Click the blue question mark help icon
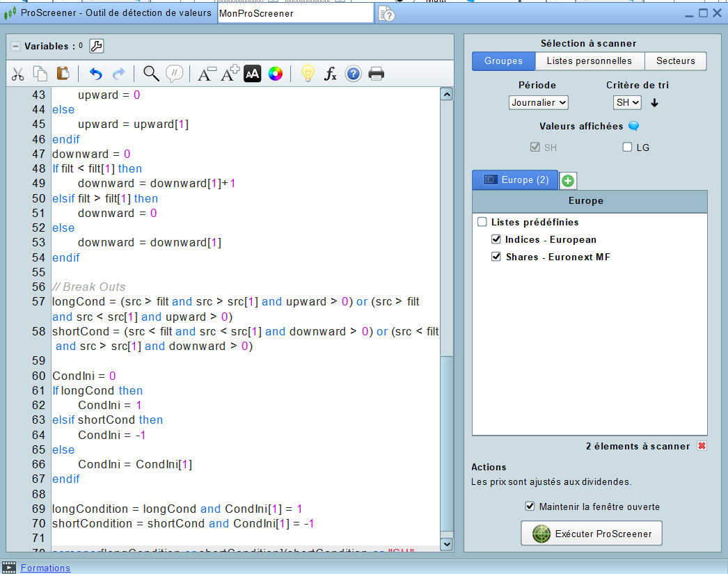Image resolution: width=728 pixels, height=574 pixels. (x=354, y=74)
